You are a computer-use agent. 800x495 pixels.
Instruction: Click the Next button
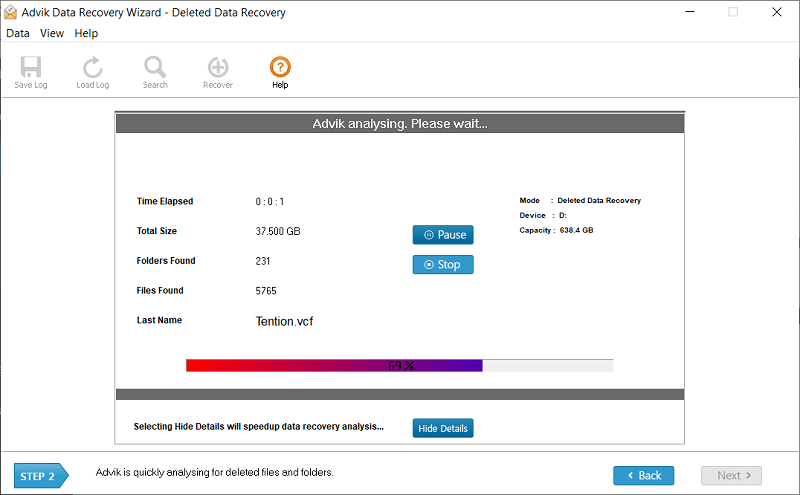click(x=731, y=475)
